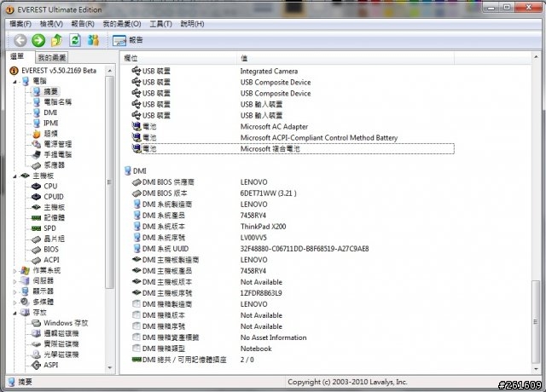The height and width of the screenshot is (392, 546).
Task: Click the 實際磁碟機 icon
Action: pyautogui.click(x=36, y=344)
